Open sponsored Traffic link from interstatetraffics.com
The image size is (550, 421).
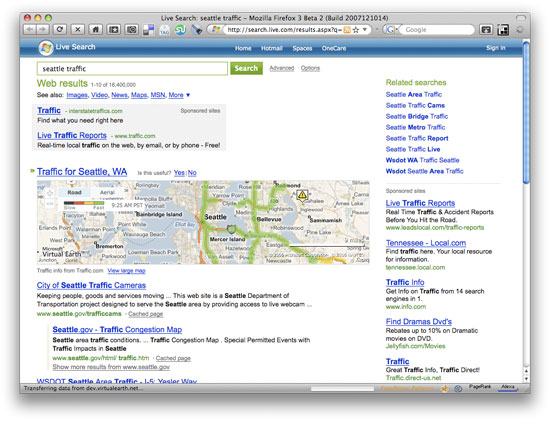(x=49, y=111)
